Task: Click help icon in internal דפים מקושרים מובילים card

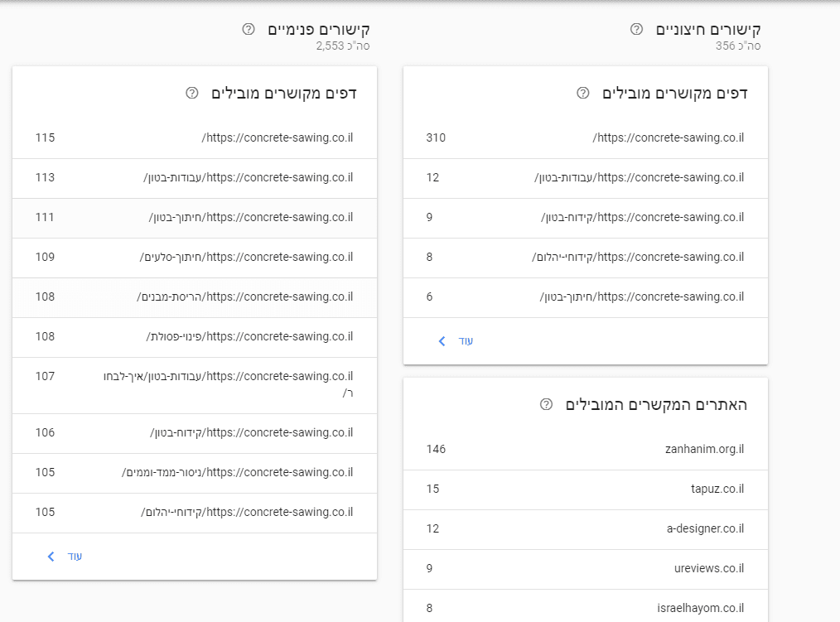Action: 192,93
